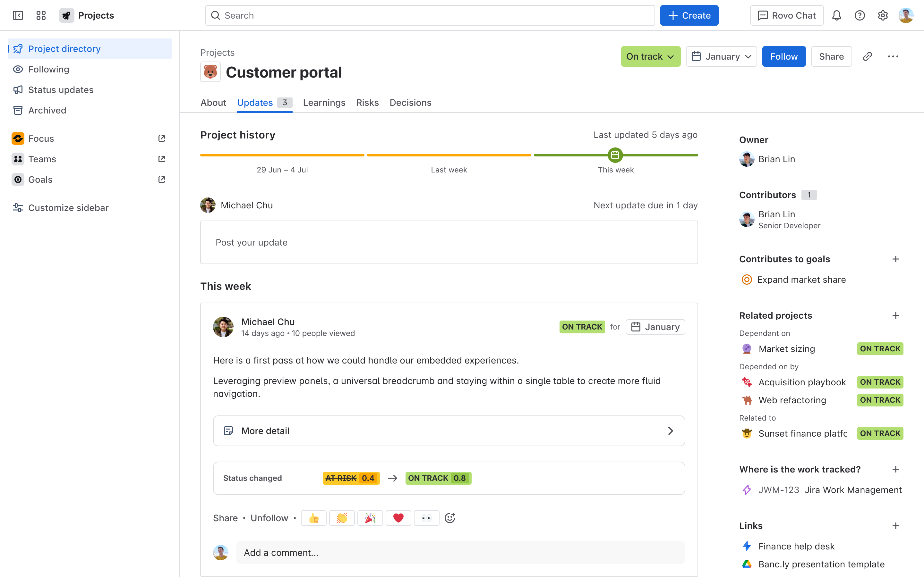924x577 pixels.
Task: Click the Post your update field
Action: tap(449, 242)
